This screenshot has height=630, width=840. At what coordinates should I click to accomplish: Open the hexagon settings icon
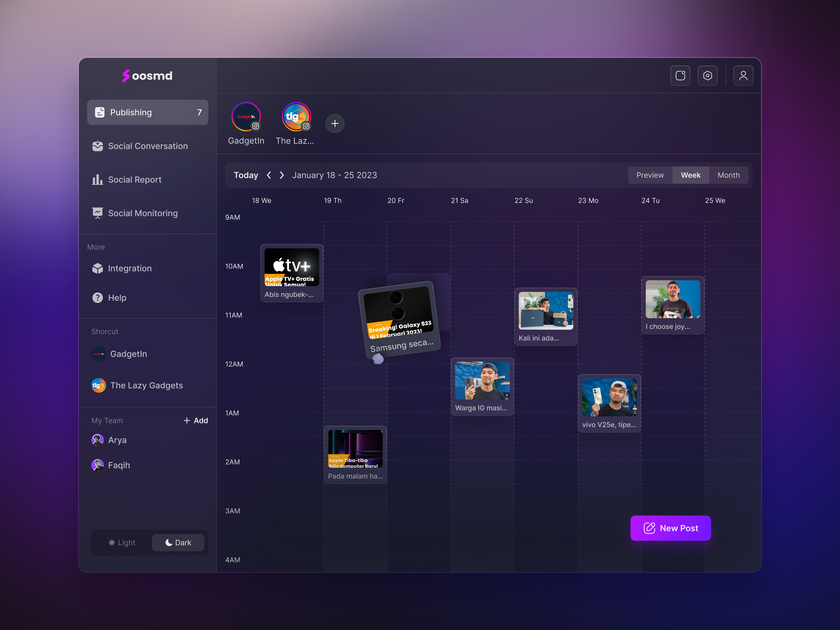[x=707, y=76]
